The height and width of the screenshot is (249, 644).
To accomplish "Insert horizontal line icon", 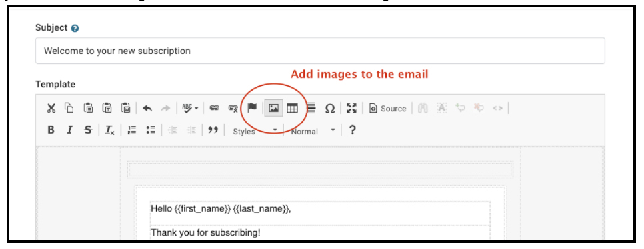I will pyautogui.click(x=312, y=109).
